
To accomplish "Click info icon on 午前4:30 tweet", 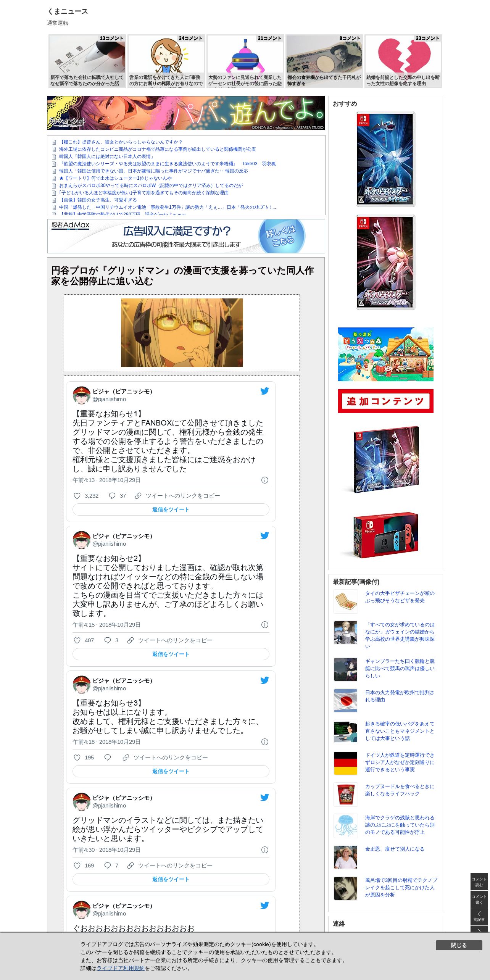I will [x=265, y=850].
